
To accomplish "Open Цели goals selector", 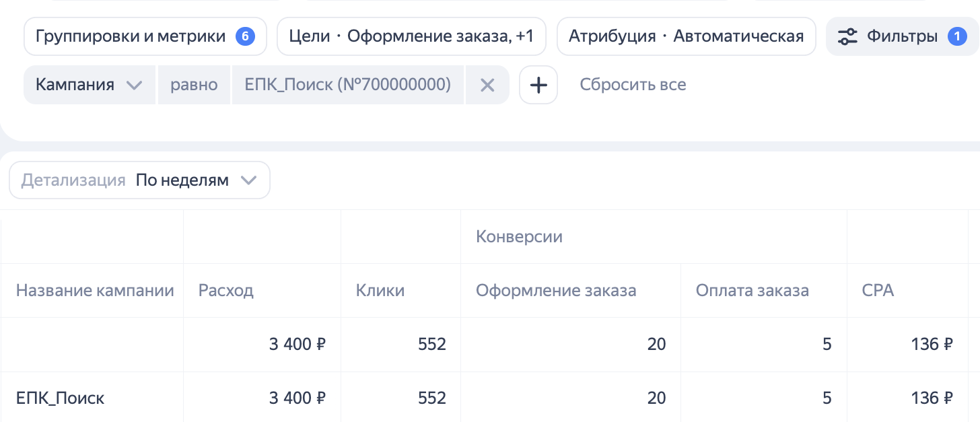I will click(411, 36).
